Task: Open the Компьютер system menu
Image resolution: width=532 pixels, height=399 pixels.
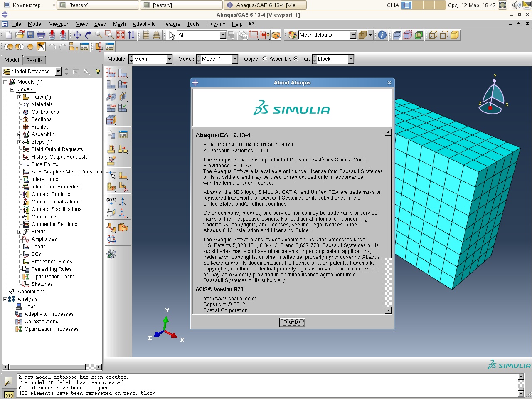Action: (22, 5)
